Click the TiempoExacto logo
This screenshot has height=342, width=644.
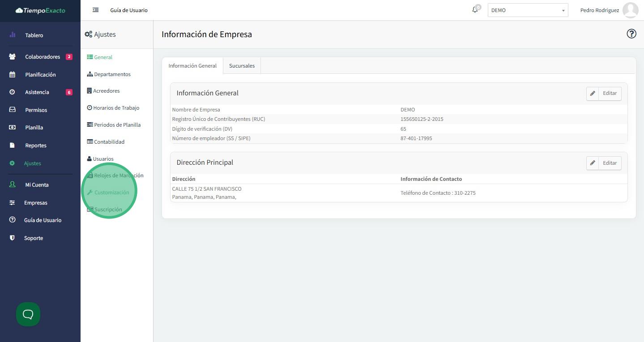(40, 10)
